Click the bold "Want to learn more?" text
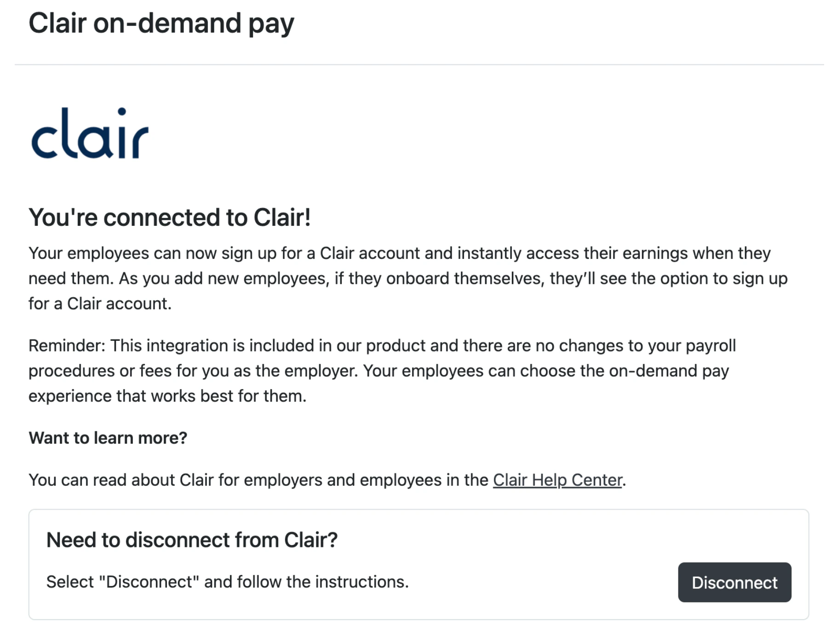Viewport: 837px width, 644px height. pos(108,438)
